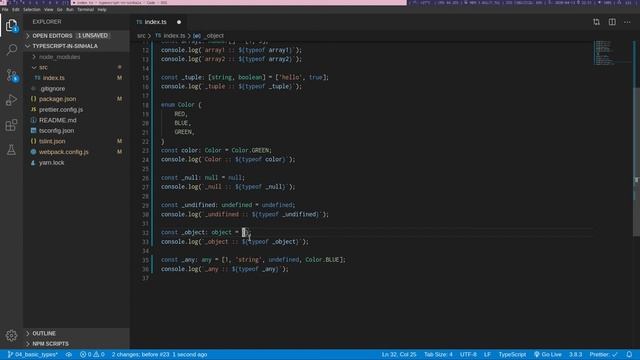Change Tab Size: 4 indentation setting
This screenshot has height=360, width=640.
coord(438,354)
